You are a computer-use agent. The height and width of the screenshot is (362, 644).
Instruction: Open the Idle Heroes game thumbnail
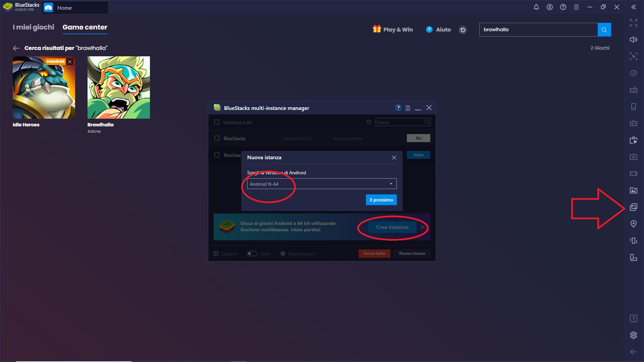[44, 87]
